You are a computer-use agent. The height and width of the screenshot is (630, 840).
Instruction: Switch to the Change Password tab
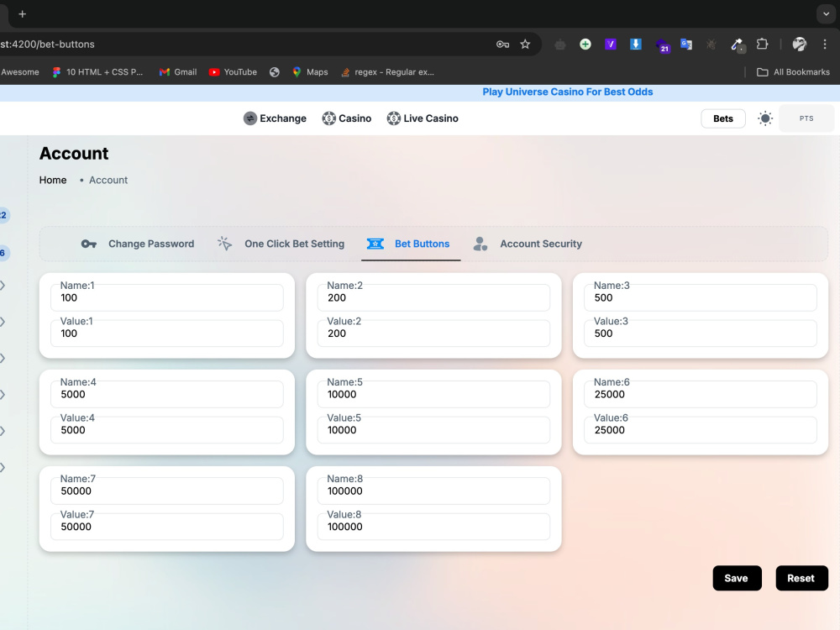click(x=138, y=244)
